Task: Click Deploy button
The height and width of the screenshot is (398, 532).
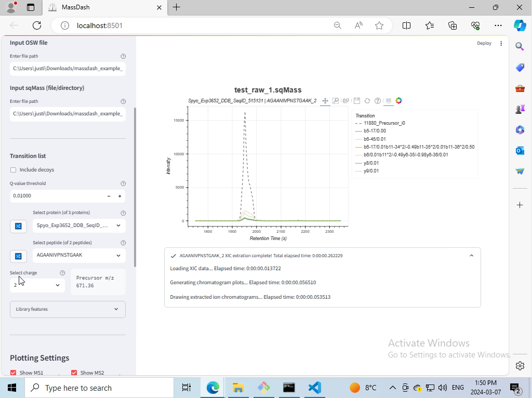Action: coord(484,44)
